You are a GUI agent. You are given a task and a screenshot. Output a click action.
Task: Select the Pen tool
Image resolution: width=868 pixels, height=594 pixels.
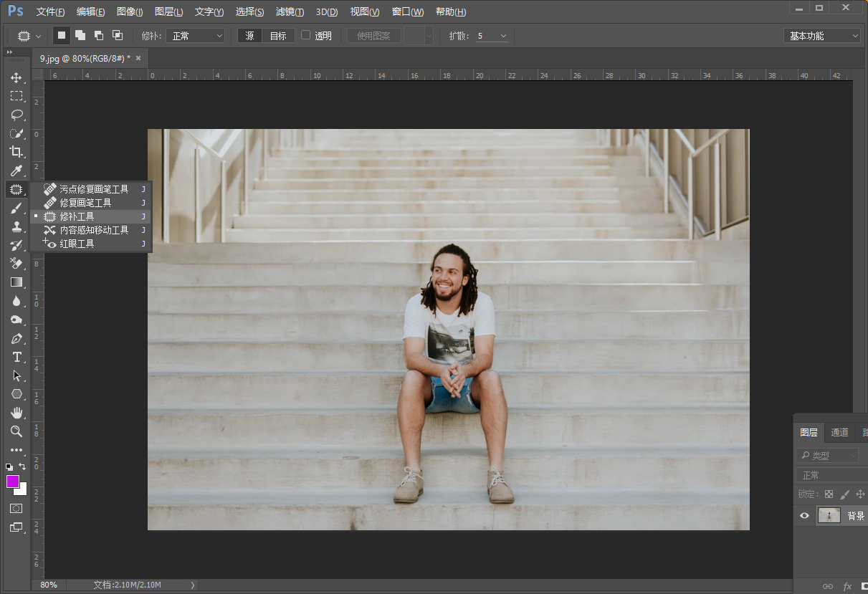16,338
